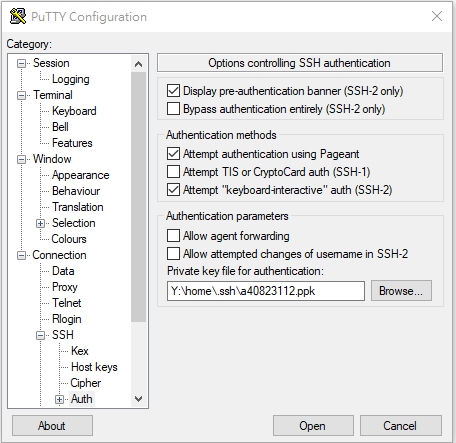This screenshot has width=456, height=443.
Task: Uncheck Display pre-authentication banner option
Action: [173, 91]
